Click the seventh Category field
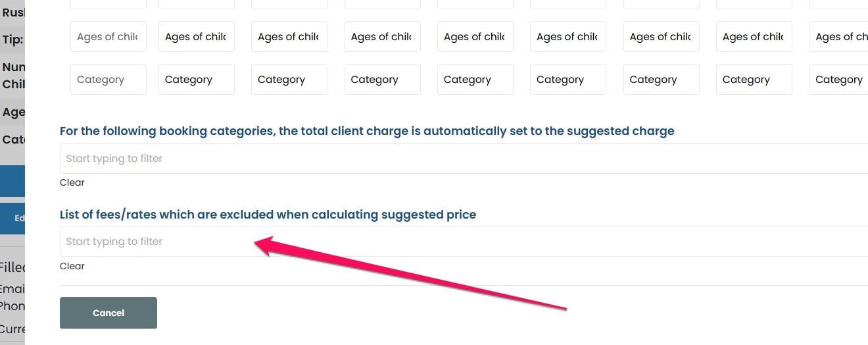This screenshot has width=868, height=345. pyautogui.click(x=661, y=80)
